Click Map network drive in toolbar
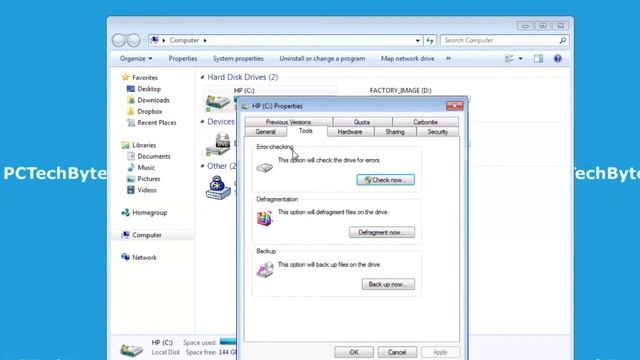 pyautogui.click(x=407, y=59)
